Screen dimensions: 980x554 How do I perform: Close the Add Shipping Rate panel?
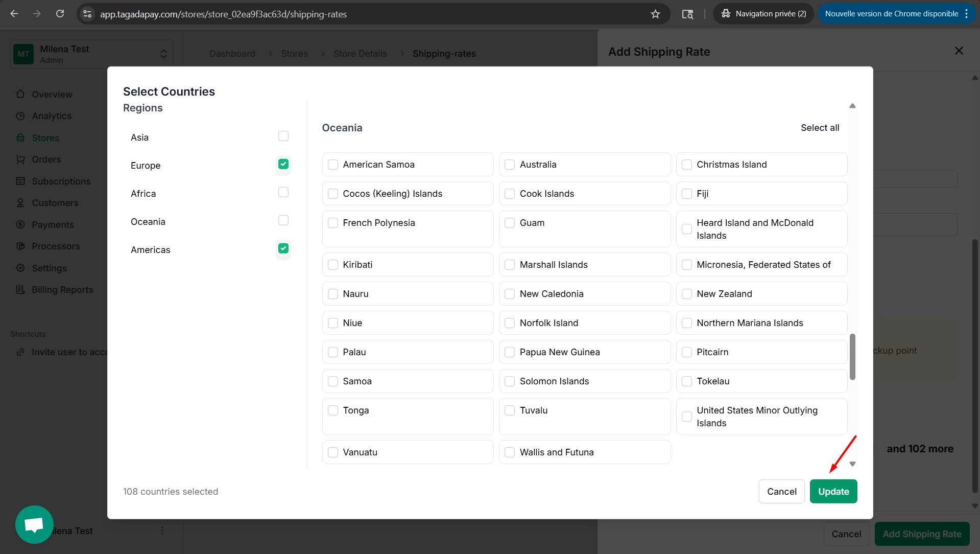pos(959,51)
